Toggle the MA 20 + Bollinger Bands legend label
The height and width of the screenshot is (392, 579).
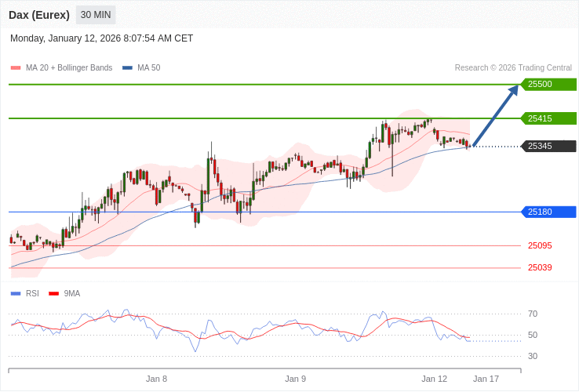point(69,68)
